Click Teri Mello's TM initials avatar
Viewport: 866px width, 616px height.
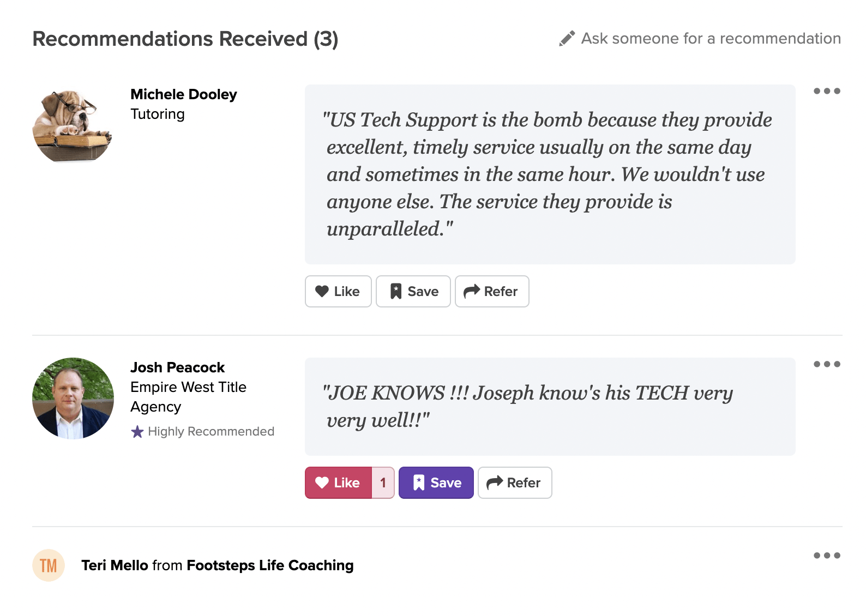pos(49,565)
